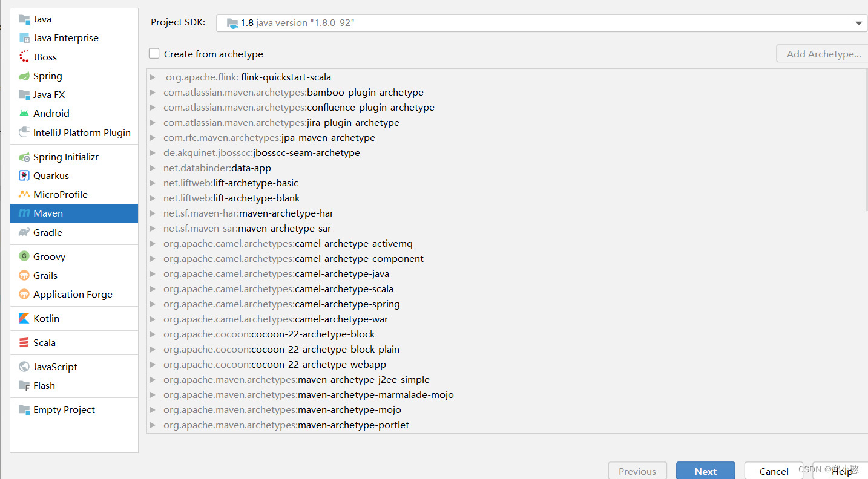Select Spring Initializr label in list
Image resolution: width=868 pixels, height=479 pixels.
click(x=66, y=157)
